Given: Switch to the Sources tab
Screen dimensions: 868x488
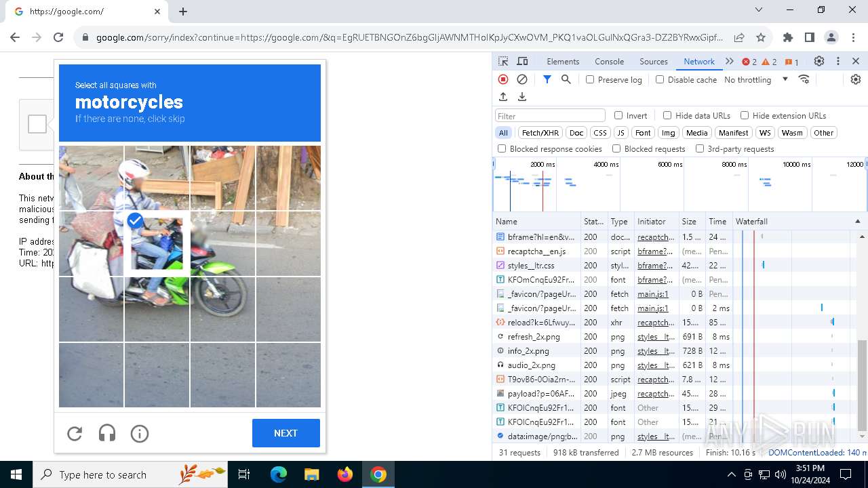Looking at the screenshot, I should click(654, 61).
